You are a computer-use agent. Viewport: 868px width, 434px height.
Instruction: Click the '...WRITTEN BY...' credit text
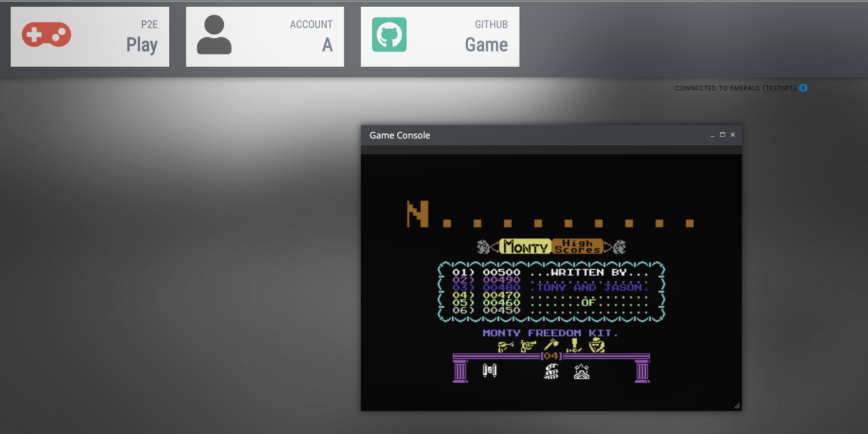point(590,273)
